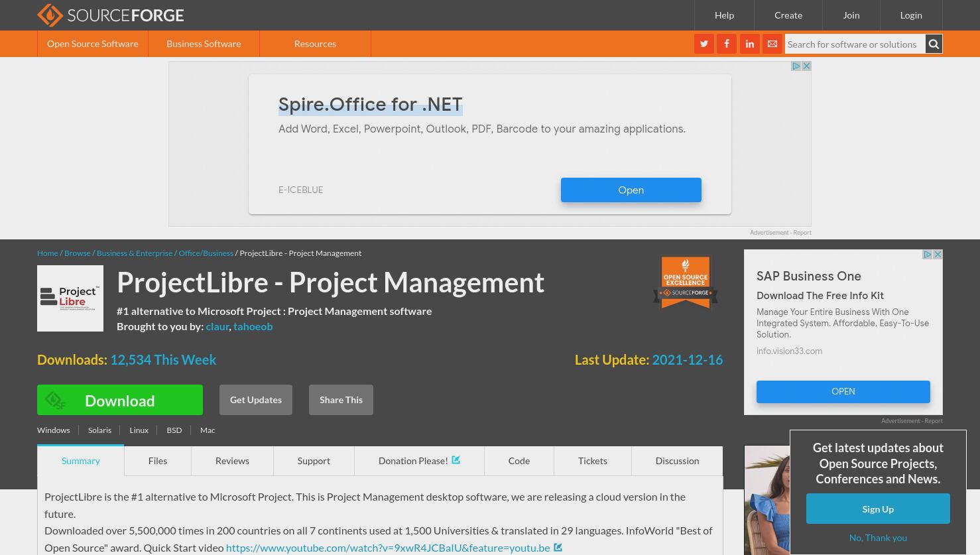The image size is (980, 555).
Task: Open the Business Software menu
Action: coord(204,44)
